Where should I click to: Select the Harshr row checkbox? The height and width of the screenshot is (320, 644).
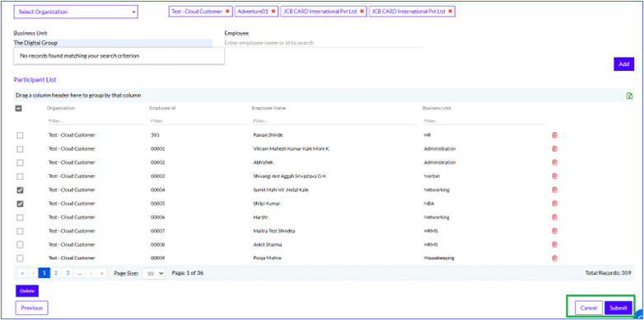click(20, 217)
